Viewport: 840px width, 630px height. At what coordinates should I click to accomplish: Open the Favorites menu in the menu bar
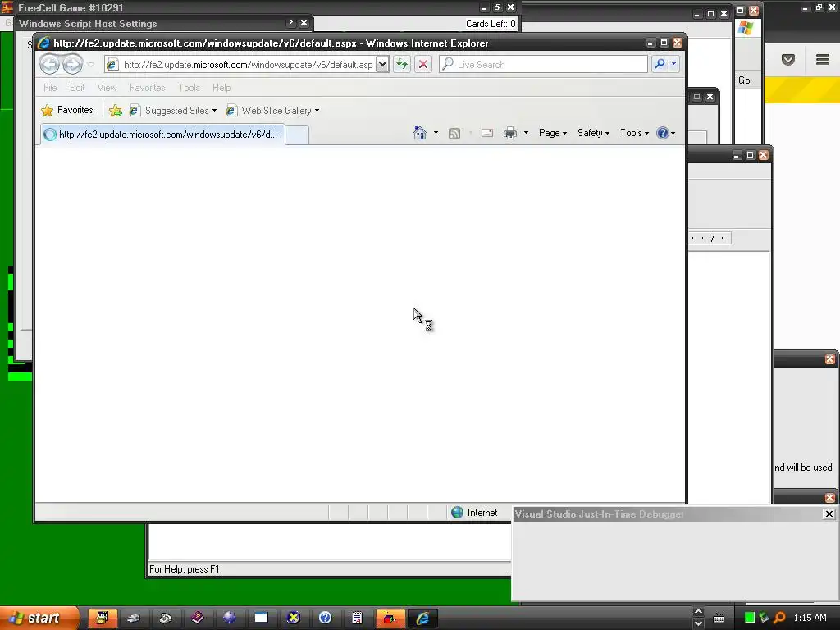point(148,87)
